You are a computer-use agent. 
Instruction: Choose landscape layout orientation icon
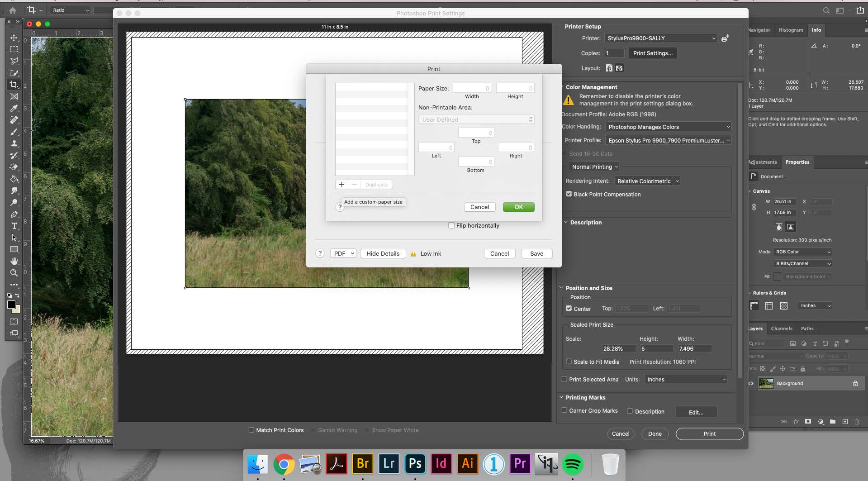tap(619, 68)
